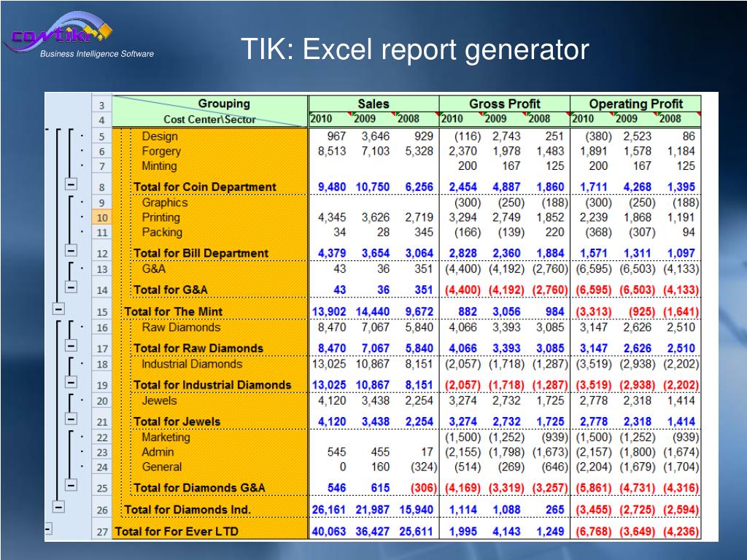Collapse the Total for Industrial Diamonds outline group
747x560 pixels.
[x=71, y=382]
